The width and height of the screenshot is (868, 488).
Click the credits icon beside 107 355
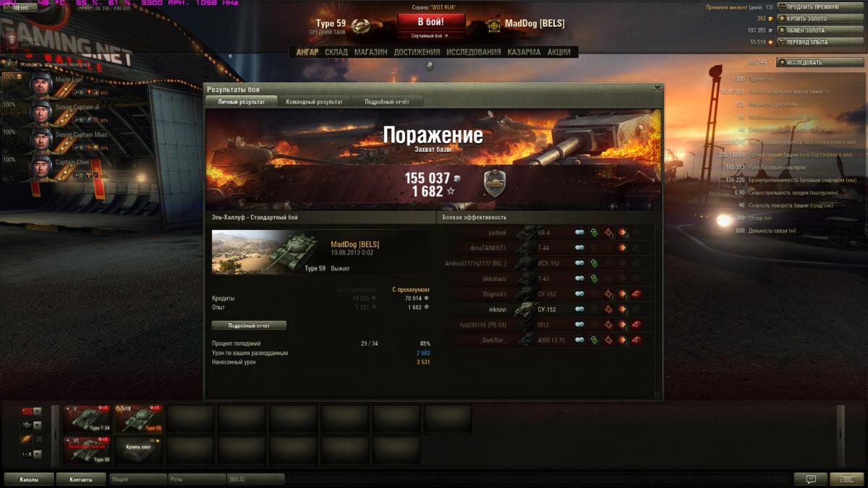click(x=771, y=30)
